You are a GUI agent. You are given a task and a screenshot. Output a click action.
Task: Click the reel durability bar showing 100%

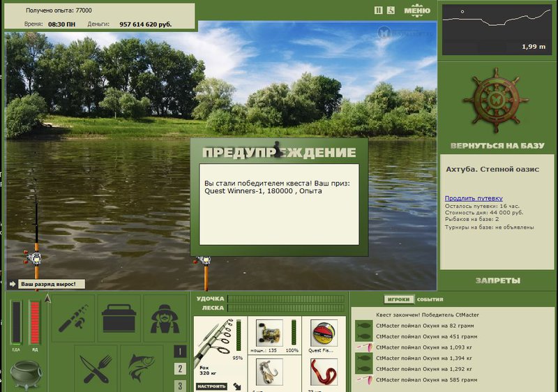point(294,332)
